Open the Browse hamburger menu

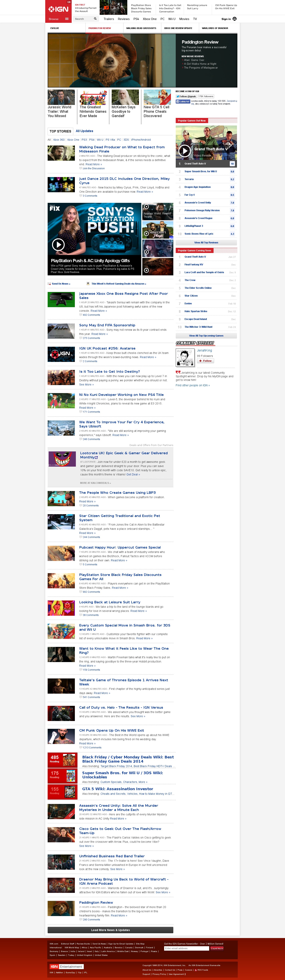click(x=67, y=19)
